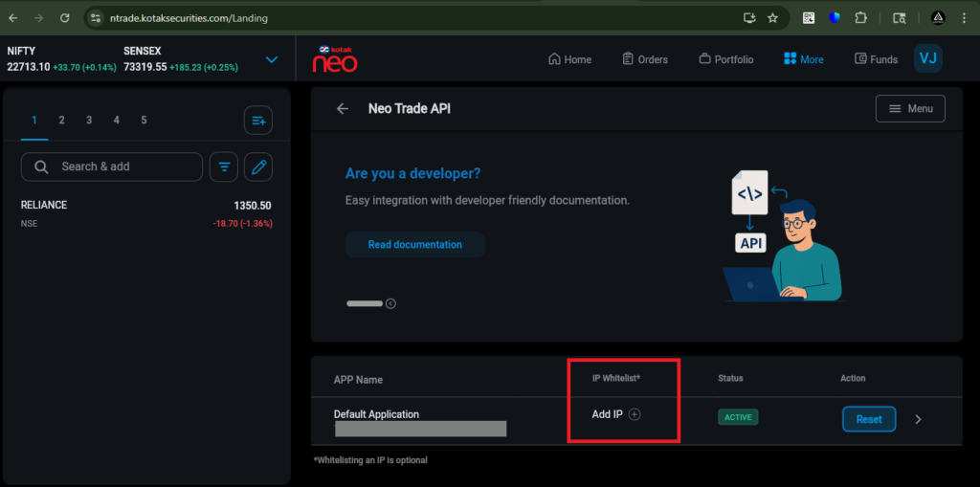The image size is (980, 487).
Task: Click the carousel slide indicator bar
Action: click(x=364, y=304)
